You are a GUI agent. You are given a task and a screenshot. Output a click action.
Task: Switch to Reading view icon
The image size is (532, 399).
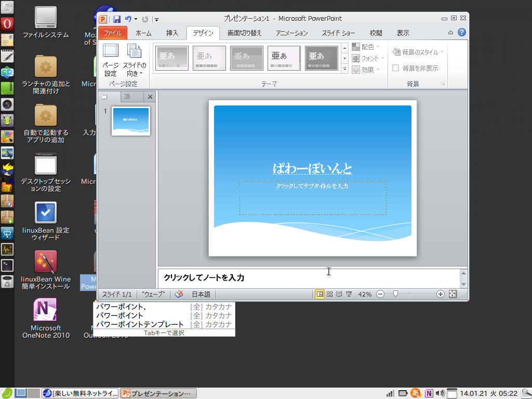click(339, 294)
